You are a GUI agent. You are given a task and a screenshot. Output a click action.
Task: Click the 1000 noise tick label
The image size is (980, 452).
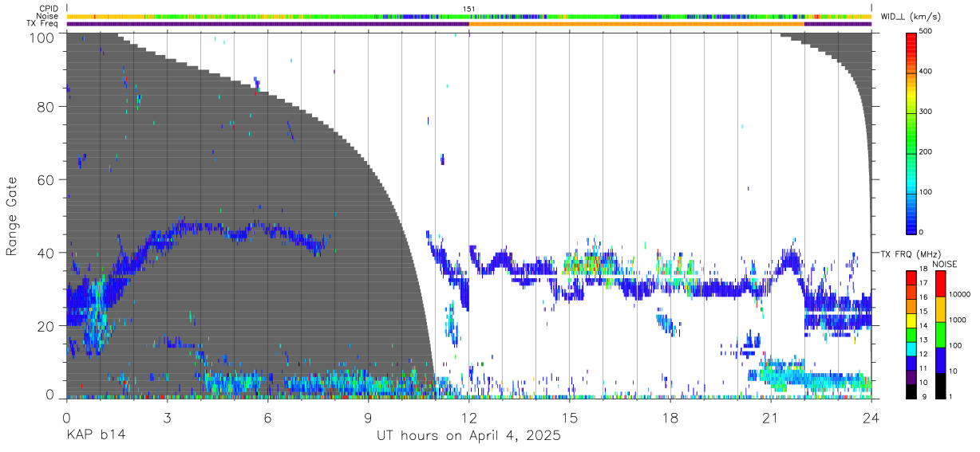(957, 320)
